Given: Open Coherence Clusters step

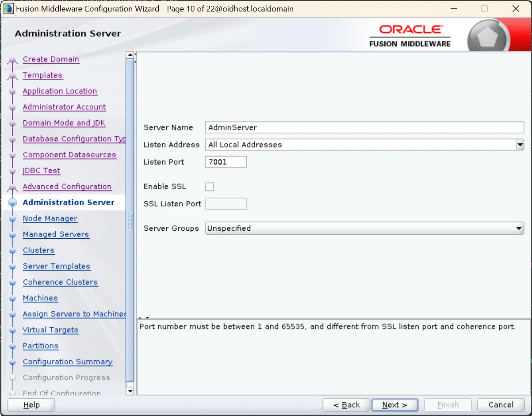Looking at the screenshot, I should (60, 282).
